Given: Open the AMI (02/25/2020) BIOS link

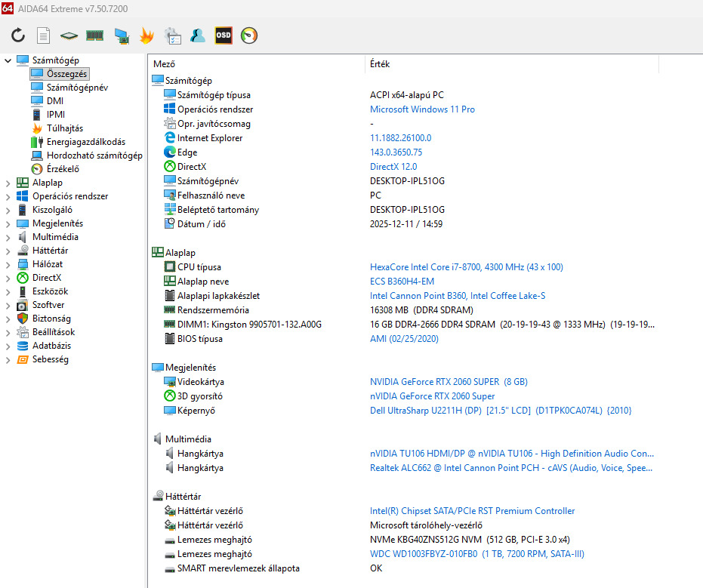Looking at the screenshot, I should click(x=404, y=339).
